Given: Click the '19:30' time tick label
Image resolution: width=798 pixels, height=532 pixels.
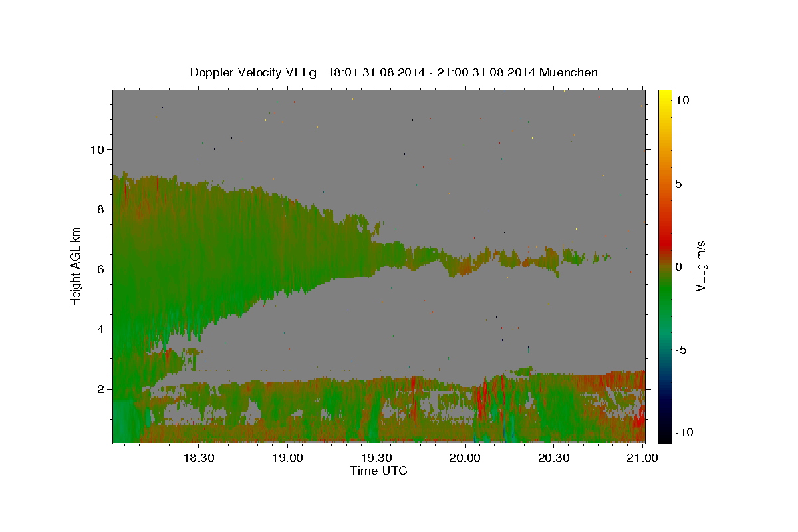Looking at the screenshot, I should (x=376, y=458).
